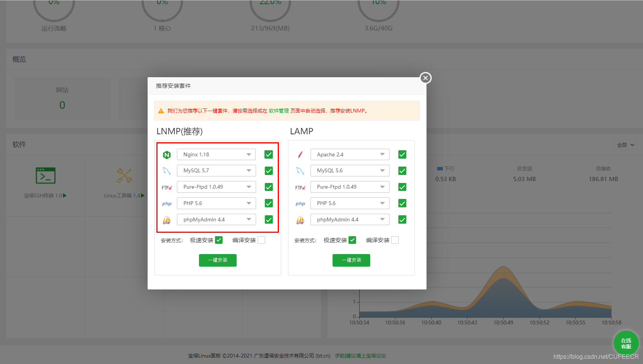643x364 pixels.
Task: Open LAMP phpMyAdmin 4.4 dropdown
Action: click(x=350, y=219)
